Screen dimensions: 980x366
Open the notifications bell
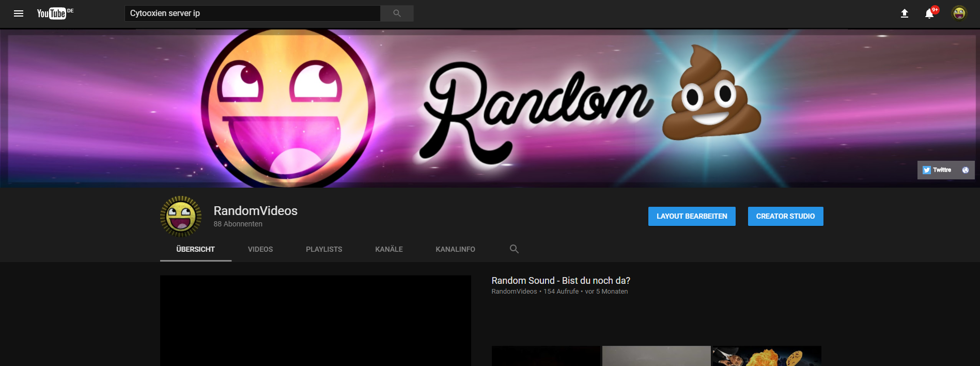(x=929, y=13)
